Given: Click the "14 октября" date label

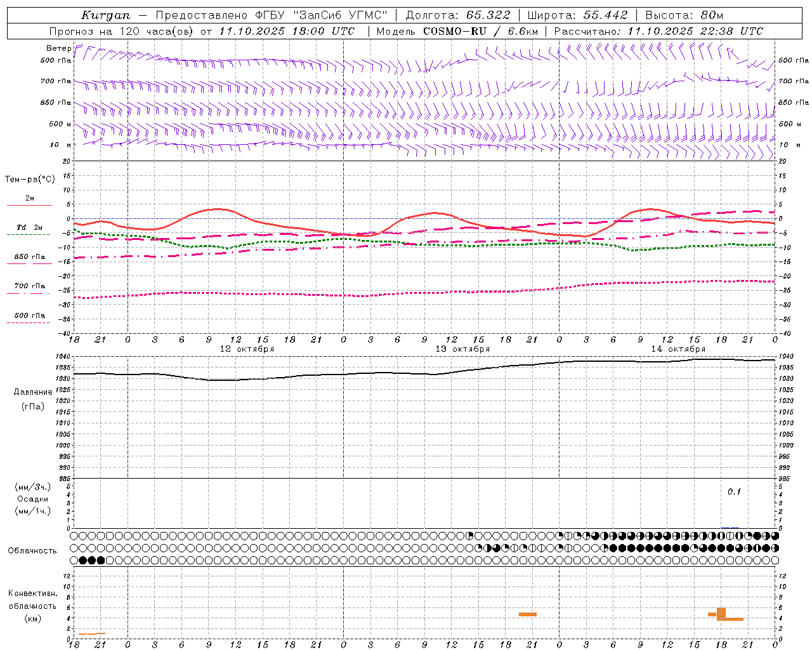Looking at the screenshot, I should 678,349.
